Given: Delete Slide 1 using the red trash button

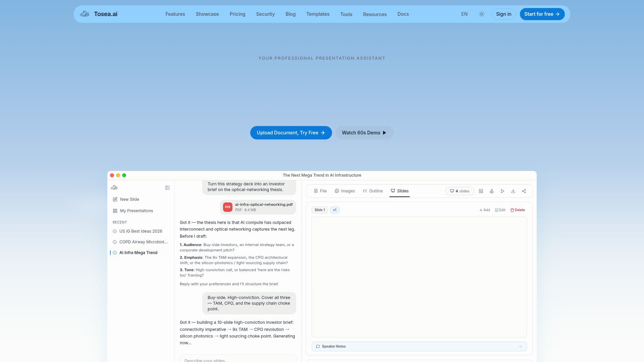Looking at the screenshot, I should pos(518,210).
